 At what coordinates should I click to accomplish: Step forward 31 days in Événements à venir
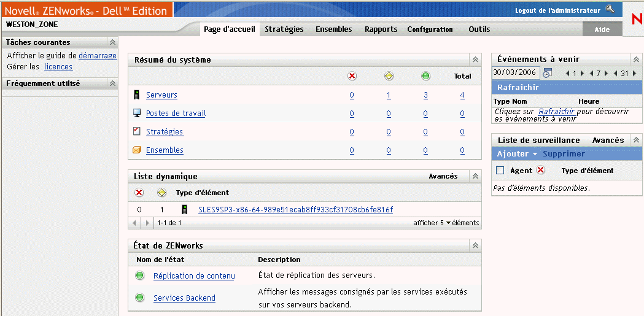[x=635, y=74]
